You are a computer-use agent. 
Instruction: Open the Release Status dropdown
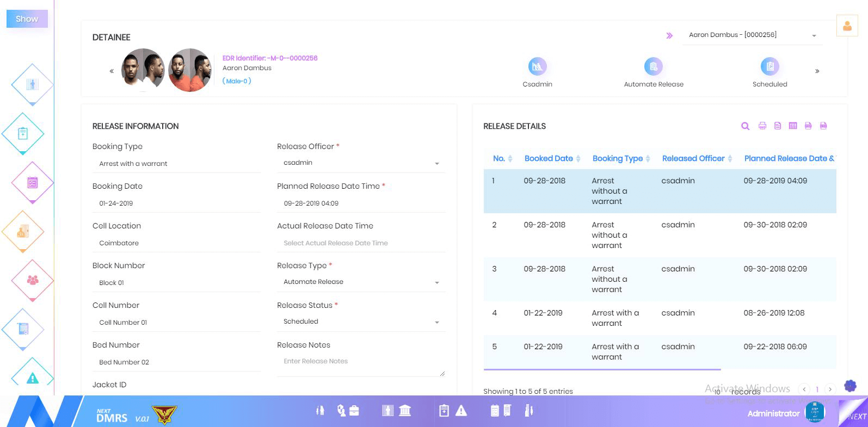(x=361, y=321)
